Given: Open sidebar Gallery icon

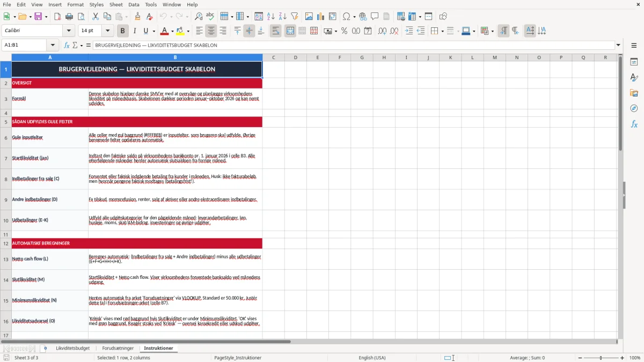Looking at the screenshot, I should click(x=634, y=93).
